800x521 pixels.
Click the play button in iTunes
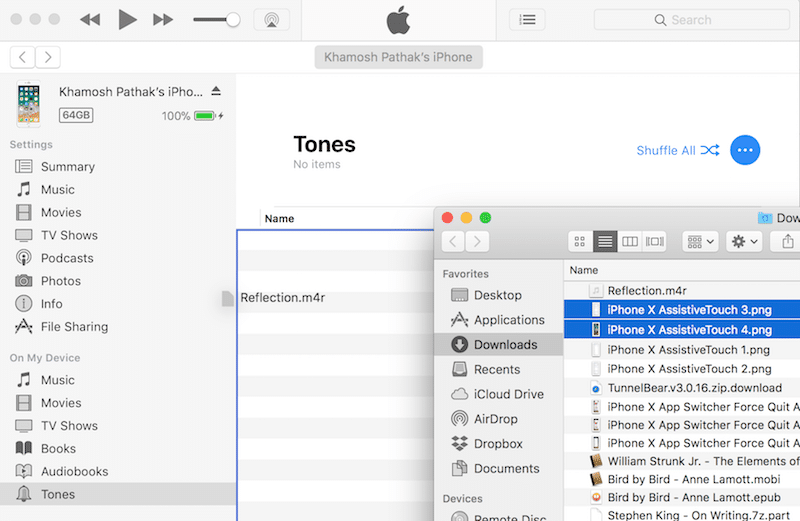(x=127, y=19)
